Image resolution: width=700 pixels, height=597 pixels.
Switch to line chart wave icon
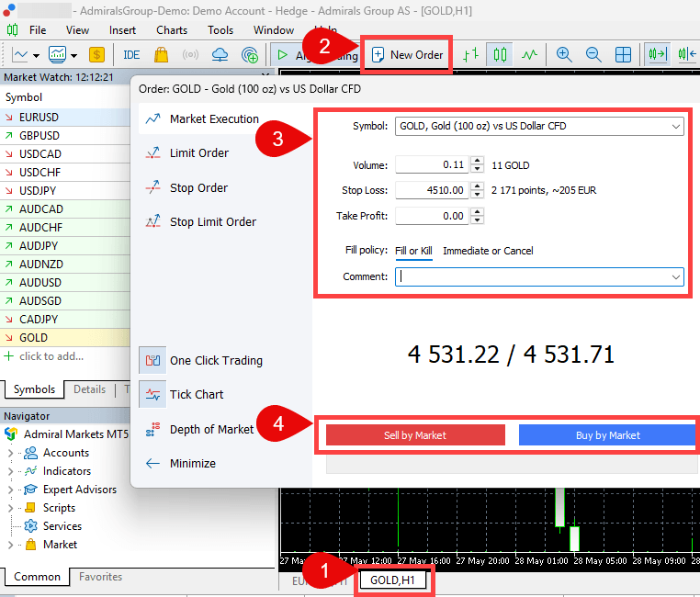pyautogui.click(x=529, y=55)
